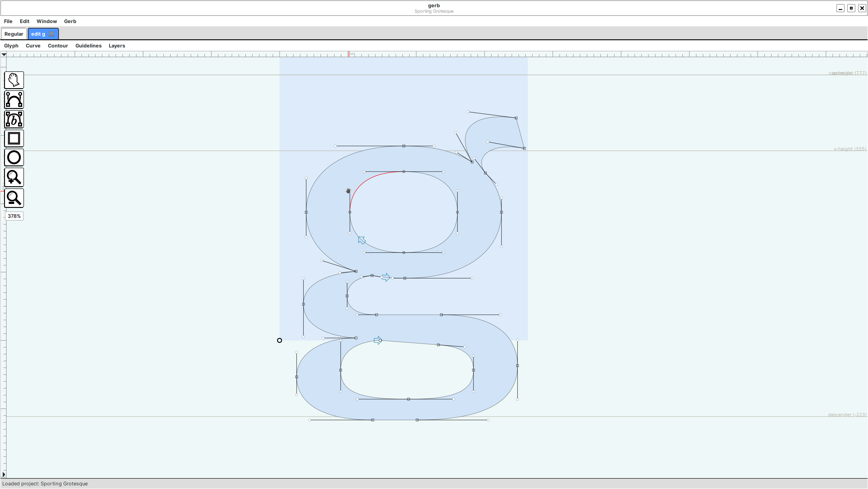Select the rectangle shape tool
Screen dimensions: 868x489
point(14,138)
